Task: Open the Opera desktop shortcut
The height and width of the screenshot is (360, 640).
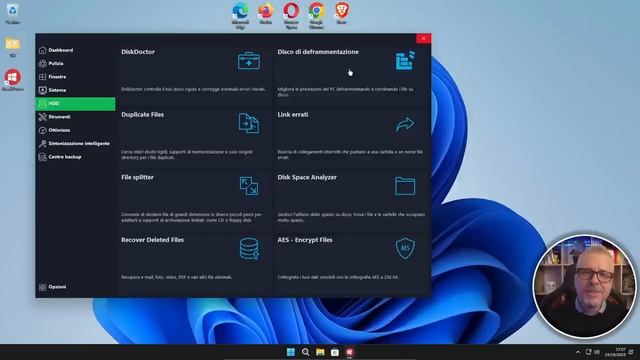Action: 291,16
